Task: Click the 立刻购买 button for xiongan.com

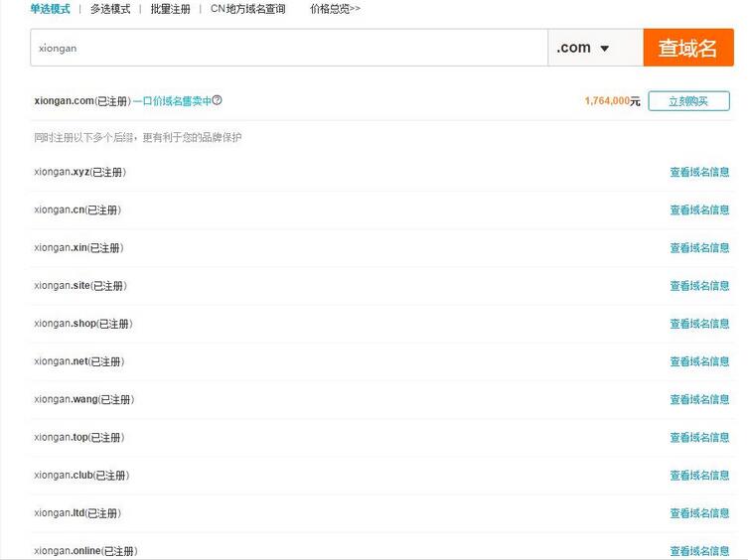Action: (x=688, y=101)
